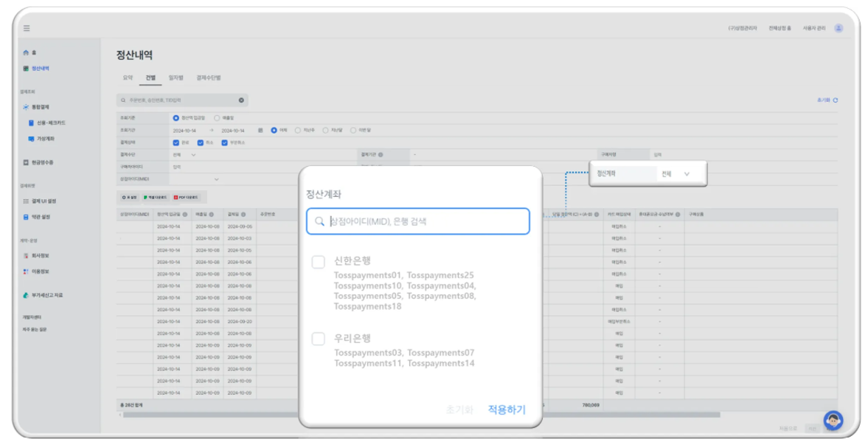This screenshot has height=439, width=868.
Task: Click the hamburger menu icon
Action: point(27,28)
